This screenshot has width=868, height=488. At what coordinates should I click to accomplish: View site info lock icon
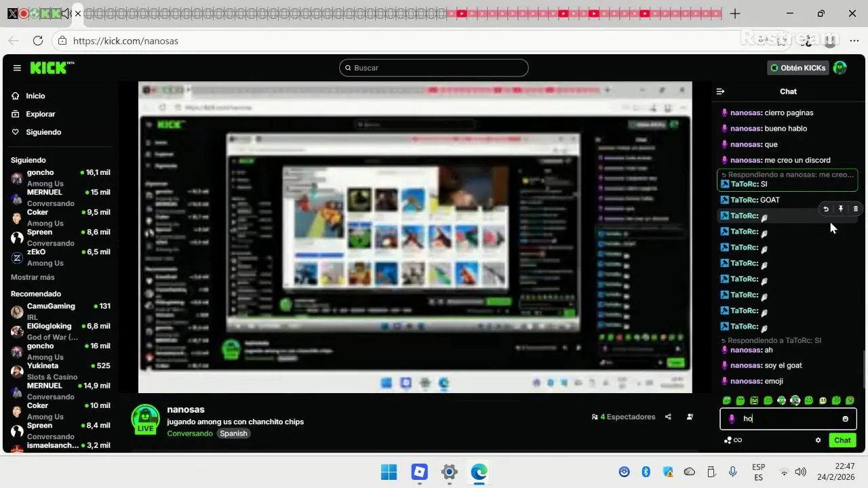tap(62, 41)
